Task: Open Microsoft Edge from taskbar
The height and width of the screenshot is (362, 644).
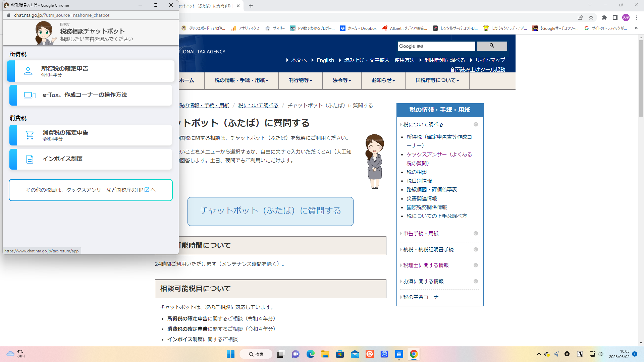Action: coord(310,354)
